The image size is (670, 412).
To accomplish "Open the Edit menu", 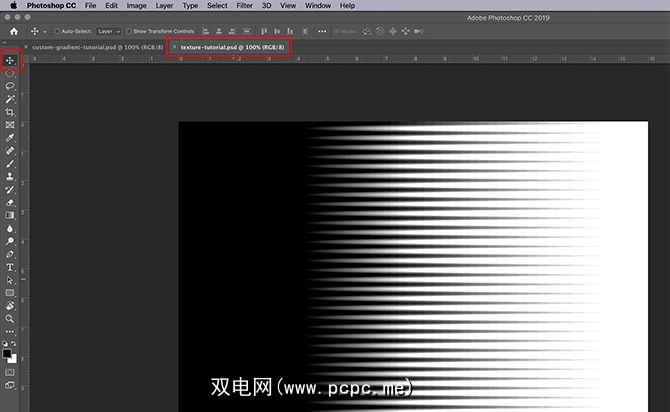I will click(112, 6).
